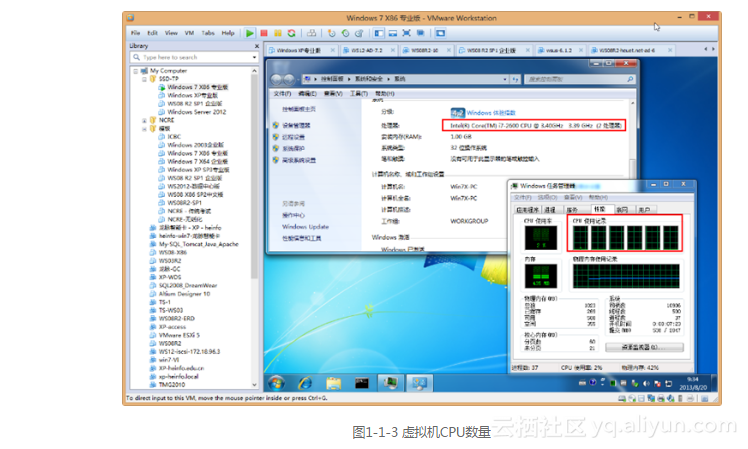The image size is (748, 449).
Task: Click the Type here to search field
Action: pos(195,57)
